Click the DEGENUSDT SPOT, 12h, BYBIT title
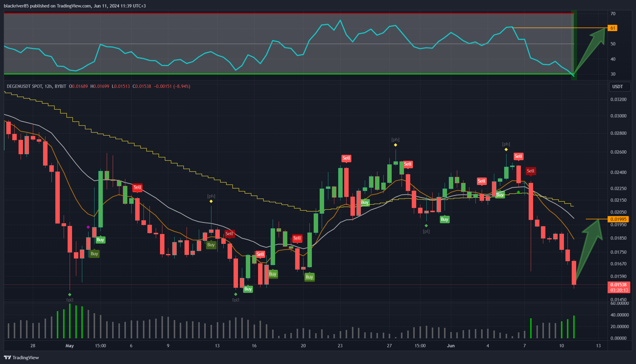This screenshot has width=636, height=364. [36, 86]
